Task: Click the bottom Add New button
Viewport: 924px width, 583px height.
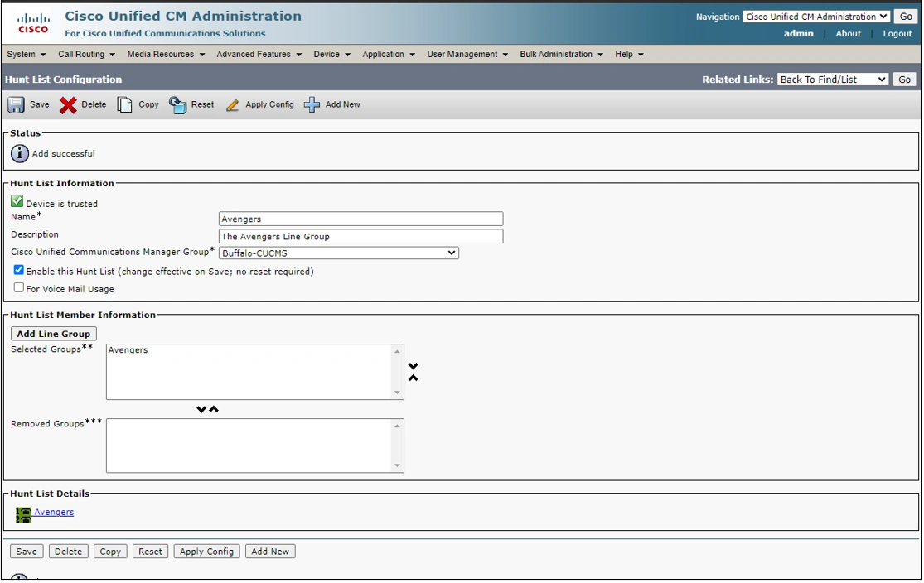Action: coord(270,552)
